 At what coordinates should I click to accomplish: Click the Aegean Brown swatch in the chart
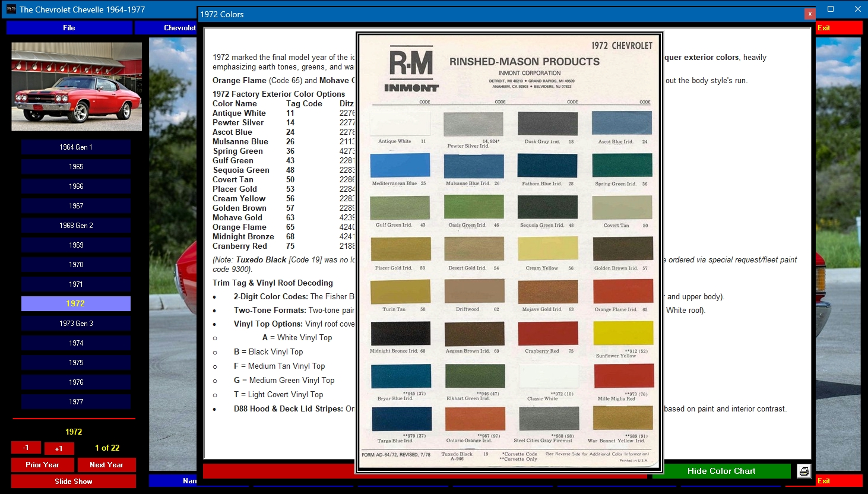pos(474,334)
